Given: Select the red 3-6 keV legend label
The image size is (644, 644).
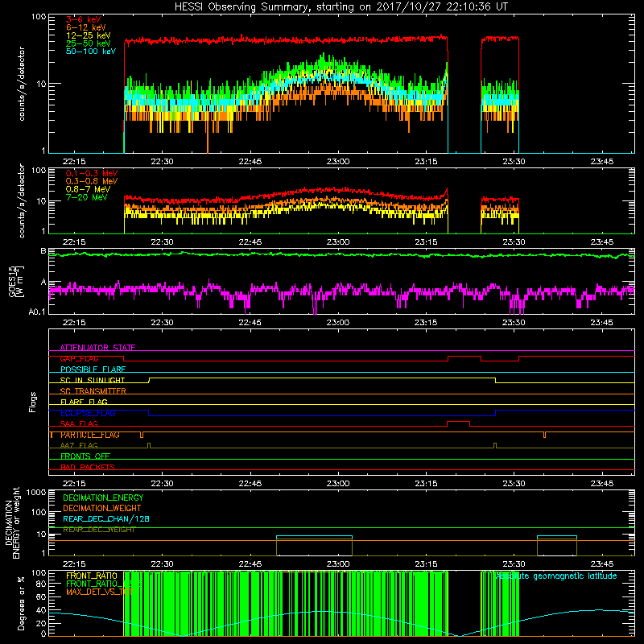Looking at the screenshot, I should point(83,19).
